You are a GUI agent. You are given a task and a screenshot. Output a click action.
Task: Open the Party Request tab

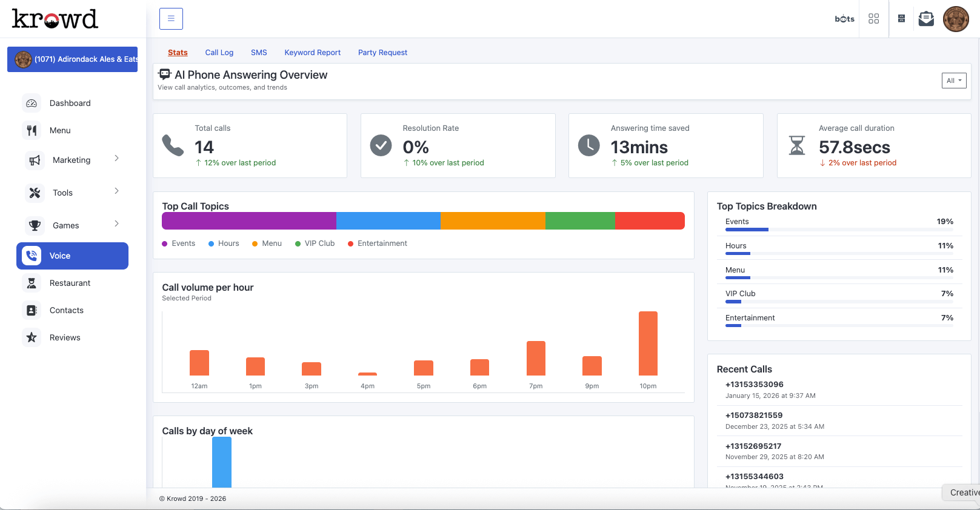(382, 53)
